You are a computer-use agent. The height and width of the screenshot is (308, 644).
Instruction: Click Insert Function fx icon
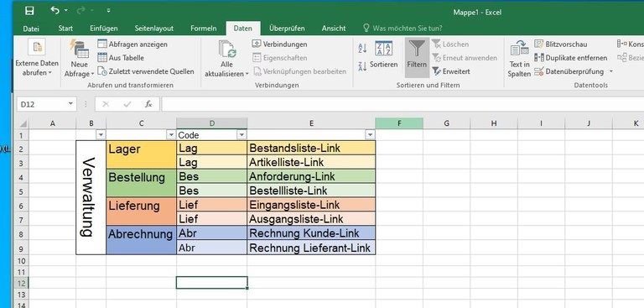click(x=148, y=104)
